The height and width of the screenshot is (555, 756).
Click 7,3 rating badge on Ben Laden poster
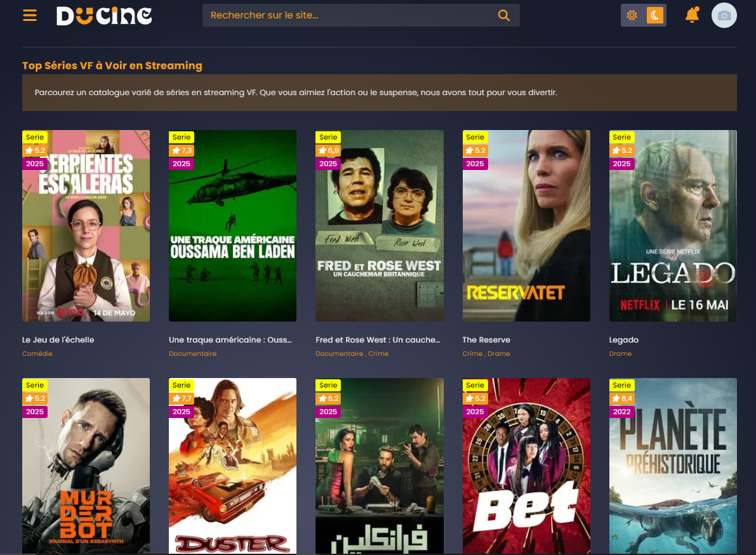[x=182, y=150]
